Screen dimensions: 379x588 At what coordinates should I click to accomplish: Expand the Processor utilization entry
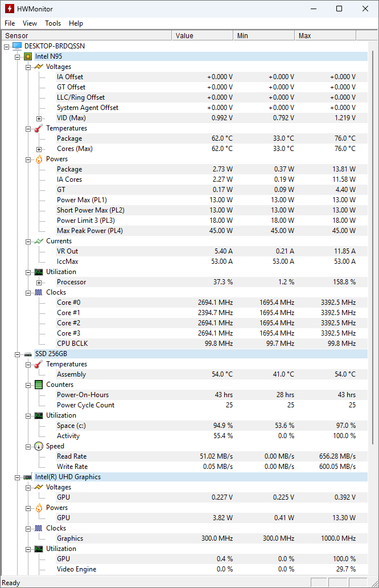pyautogui.click(x=39, y=282)
